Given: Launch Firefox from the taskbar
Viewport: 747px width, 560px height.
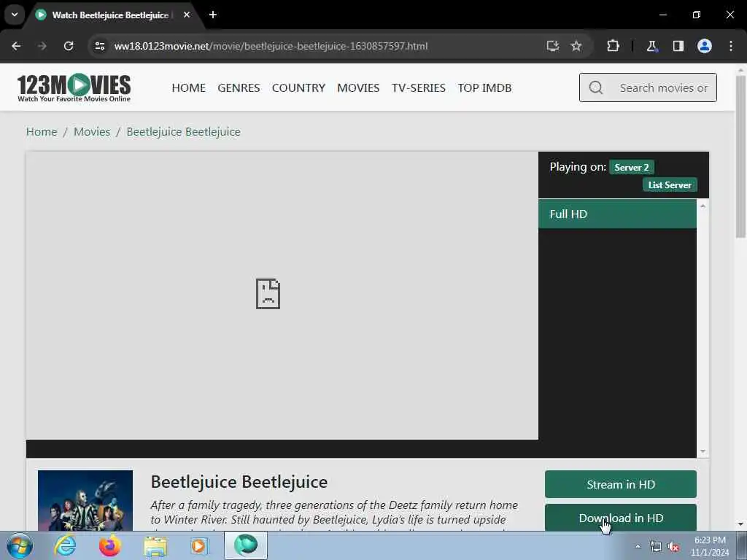Looking at the screenshot, I should coord(109,546).
